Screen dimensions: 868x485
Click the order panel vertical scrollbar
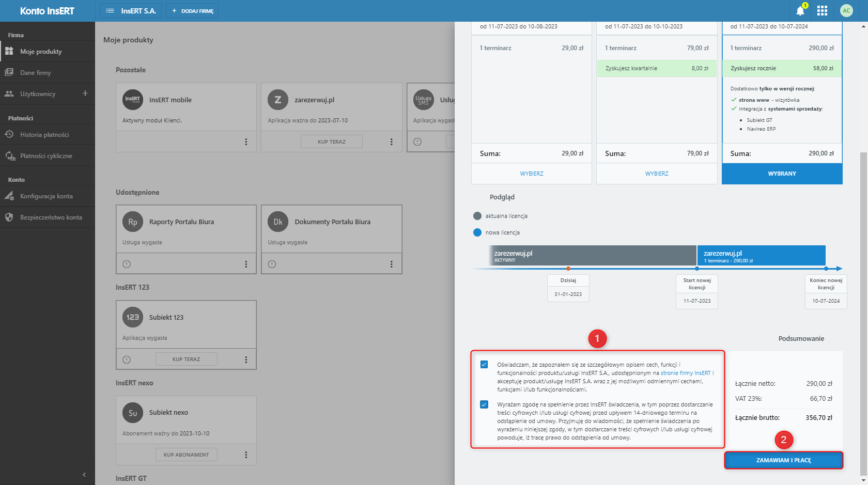pyautogui.click(x=864, y=315)
